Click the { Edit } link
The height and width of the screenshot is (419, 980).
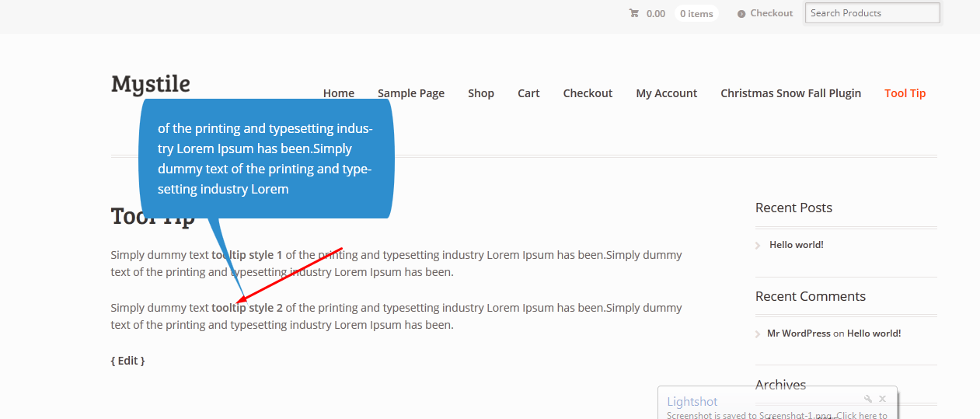coord(127,361)
